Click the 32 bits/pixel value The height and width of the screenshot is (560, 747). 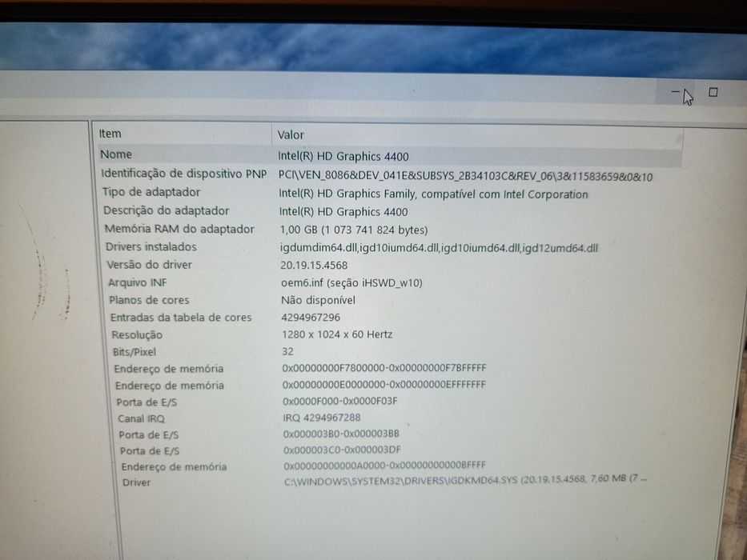pyautogui.click(x=287, y=351)
